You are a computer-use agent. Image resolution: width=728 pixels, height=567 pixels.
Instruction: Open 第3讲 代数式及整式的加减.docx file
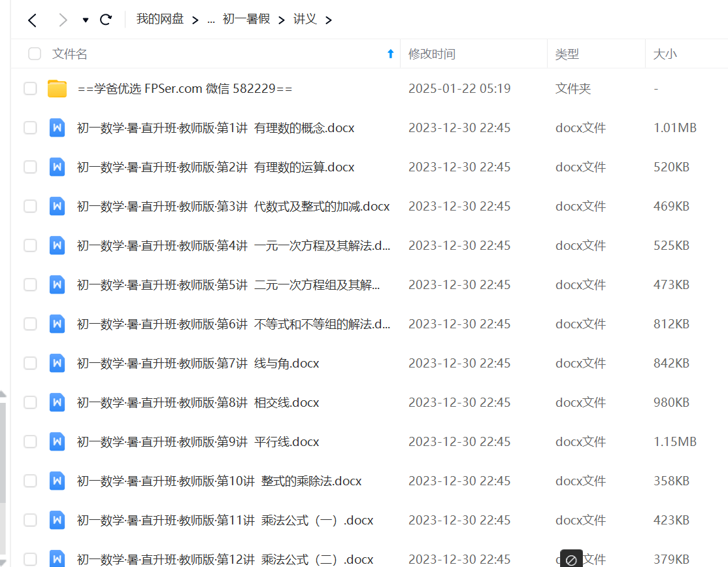[233, 207]
